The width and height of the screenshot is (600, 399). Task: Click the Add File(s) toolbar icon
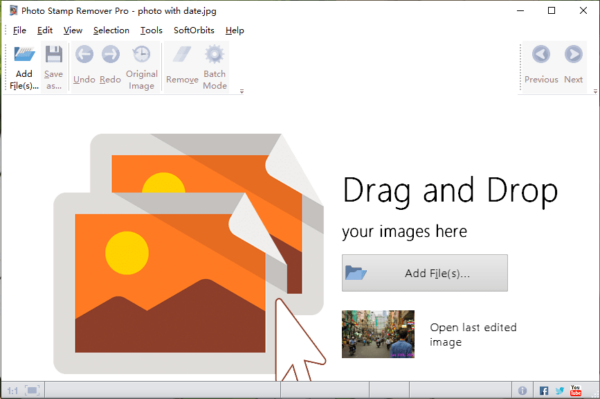(24, 54)
